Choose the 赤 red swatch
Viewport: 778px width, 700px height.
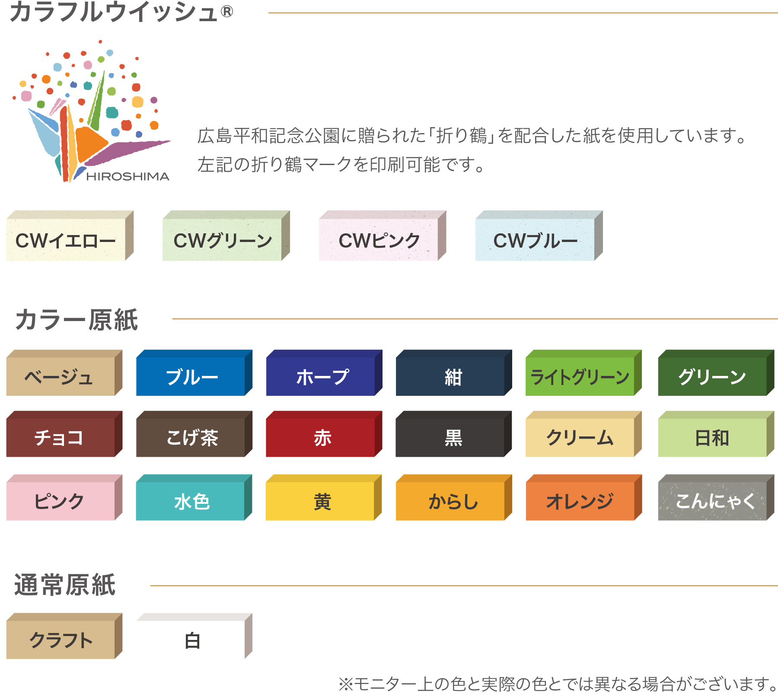coord(324,434)
